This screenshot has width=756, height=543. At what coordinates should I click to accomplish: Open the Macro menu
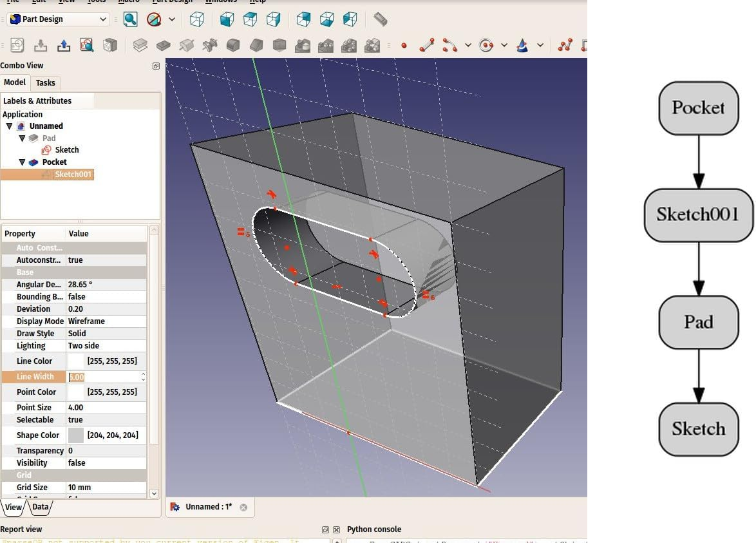[129, 1]
